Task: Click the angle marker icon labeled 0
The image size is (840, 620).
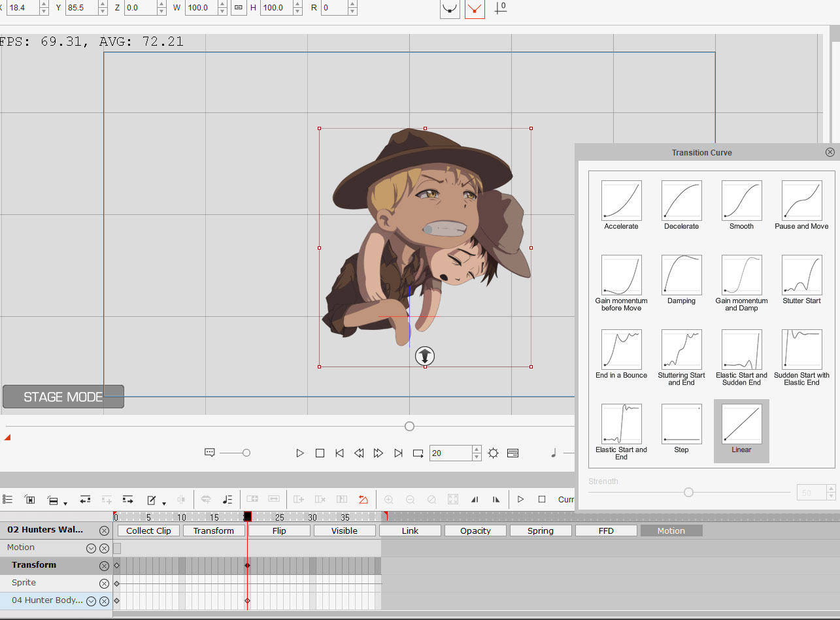Action: pyautogui.click(x=500, y=8)
